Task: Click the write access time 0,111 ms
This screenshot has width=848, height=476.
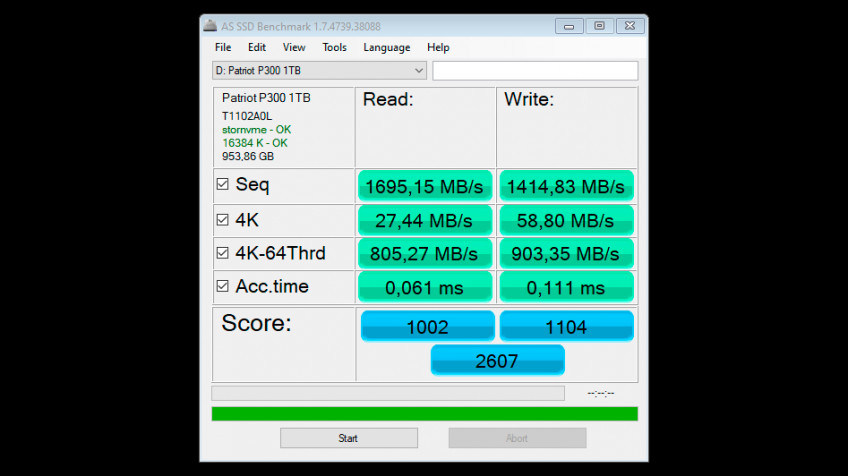Action: [566, 287]
